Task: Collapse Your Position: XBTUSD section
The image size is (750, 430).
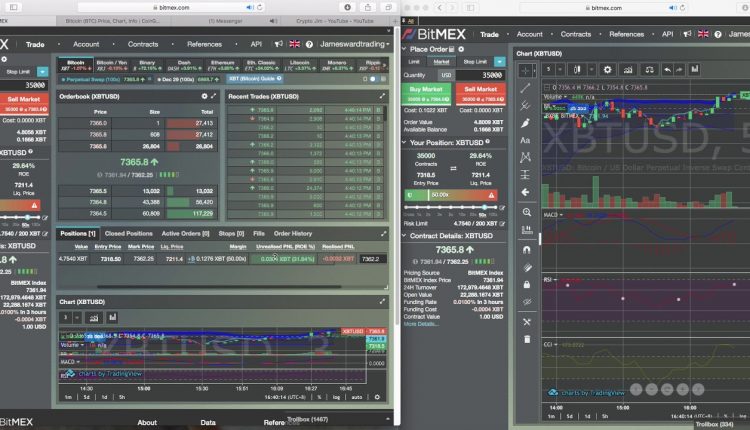Action: click(x=404, y=143)
